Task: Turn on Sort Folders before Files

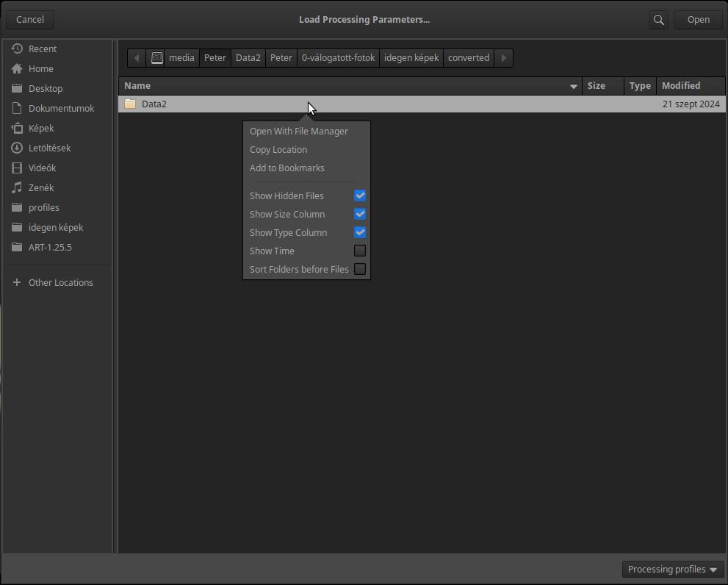Action: click(360, 269)
